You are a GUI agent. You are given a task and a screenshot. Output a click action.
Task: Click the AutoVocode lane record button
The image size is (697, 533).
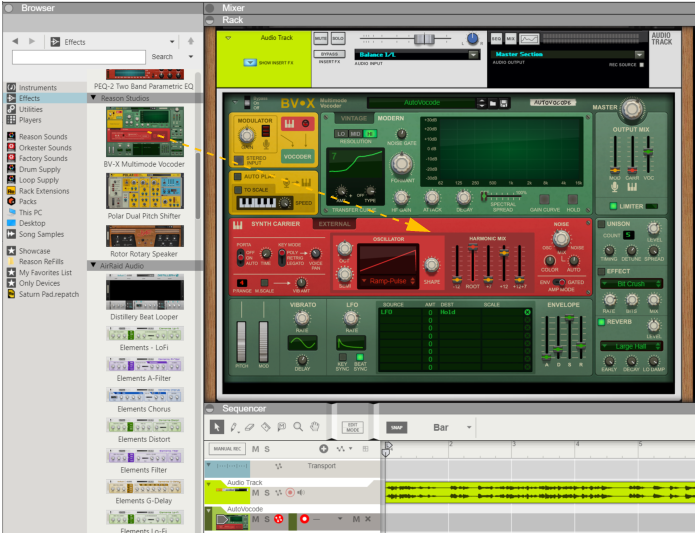[x=304, y=519]
